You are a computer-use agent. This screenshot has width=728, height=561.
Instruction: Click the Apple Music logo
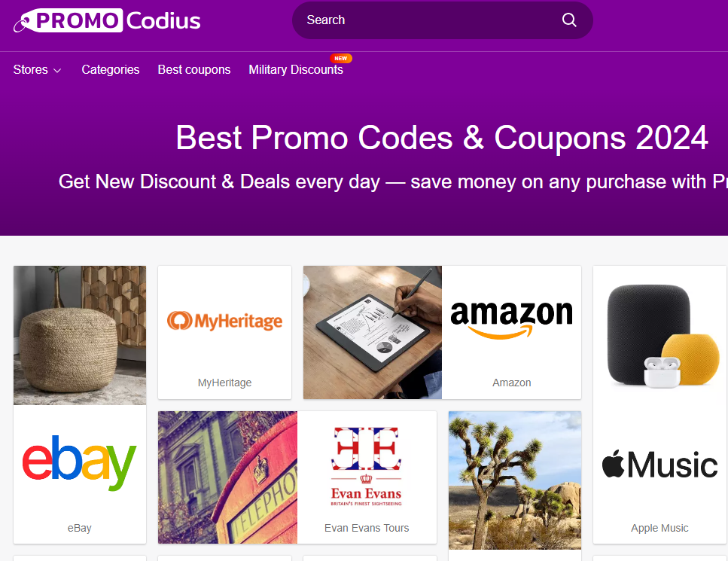tap(659, 464)
